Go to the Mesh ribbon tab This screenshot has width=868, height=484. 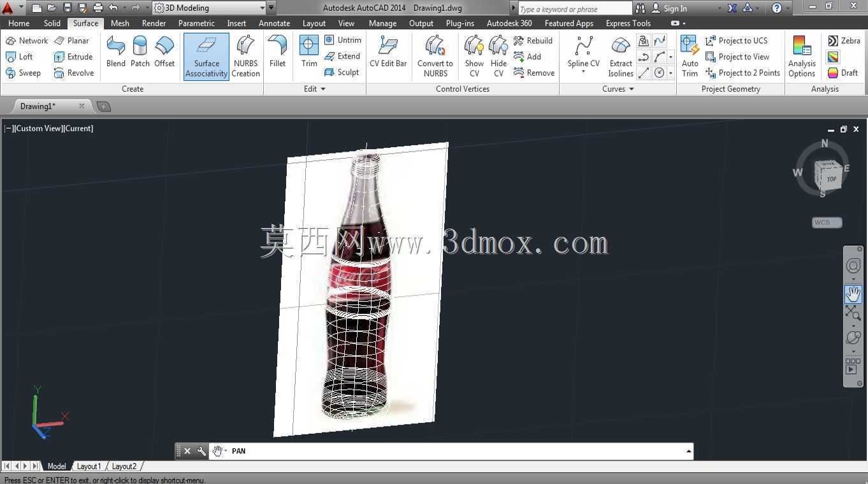tap(120, 23)
